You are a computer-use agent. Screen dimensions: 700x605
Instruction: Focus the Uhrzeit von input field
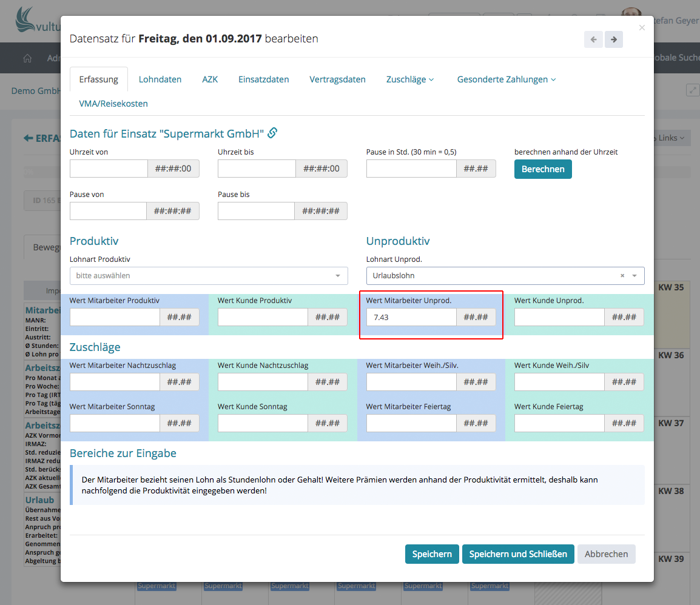[x=109, y=169]
